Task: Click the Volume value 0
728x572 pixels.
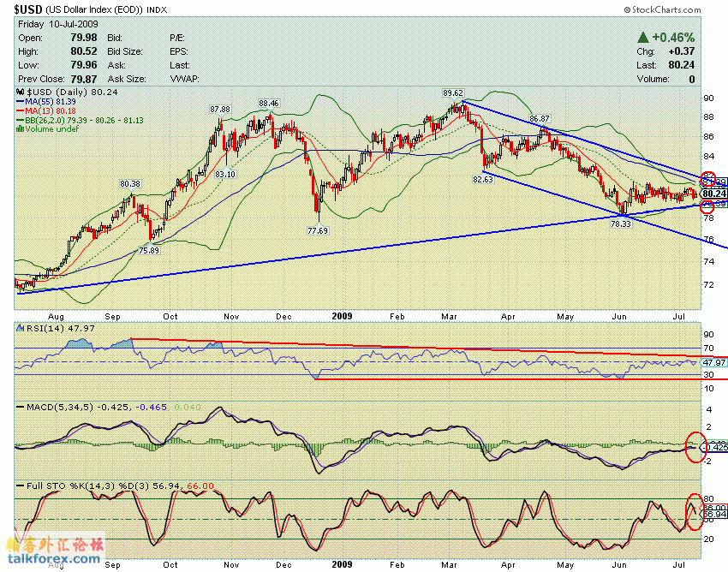Action: (x=692, y=79)
